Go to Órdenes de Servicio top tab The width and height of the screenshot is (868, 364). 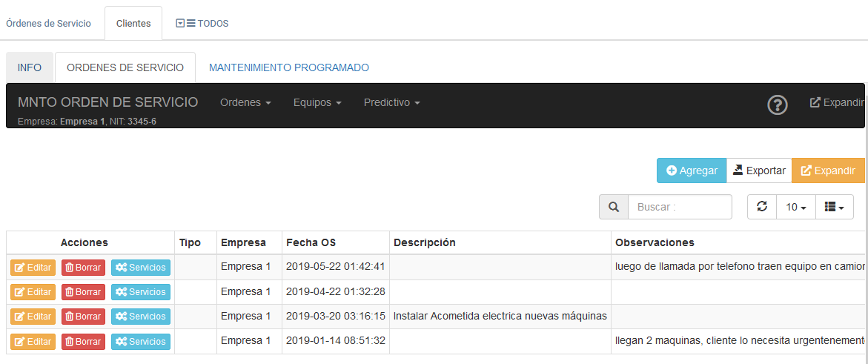coord(48,23)
